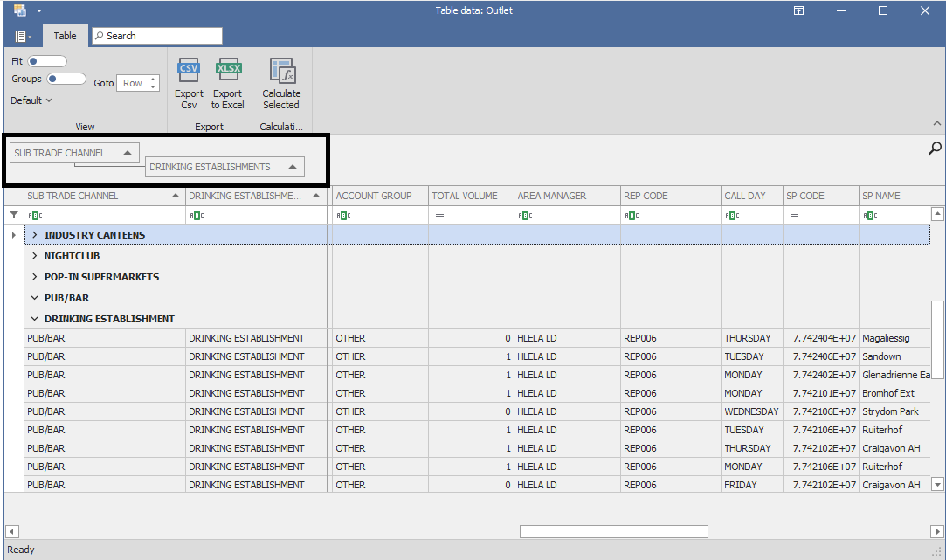Click equals filter icon under TOTAL VOLUME
This screenshot has width=946, height=560.
pos(439,215)
